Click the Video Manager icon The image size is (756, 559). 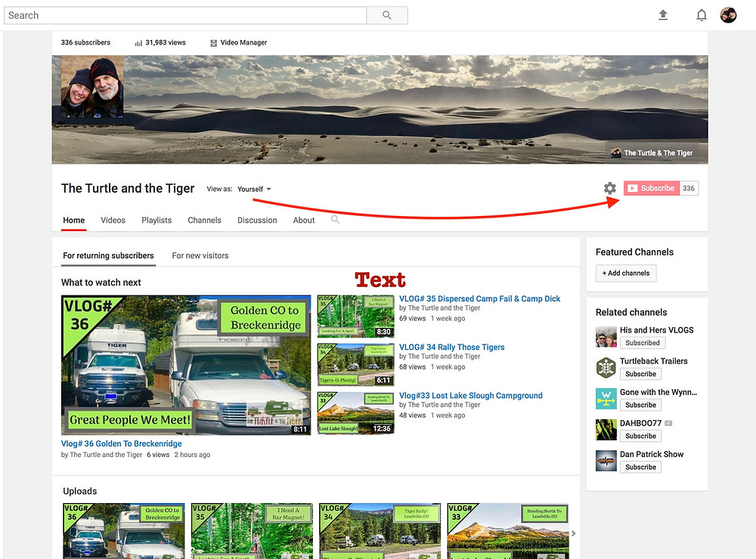214,43
